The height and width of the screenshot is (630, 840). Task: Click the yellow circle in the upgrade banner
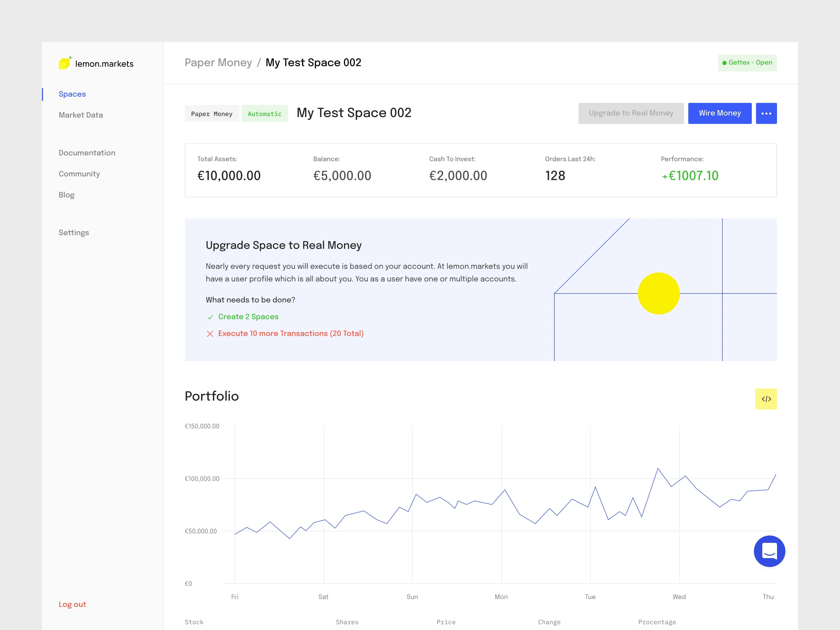click(658, 293)
